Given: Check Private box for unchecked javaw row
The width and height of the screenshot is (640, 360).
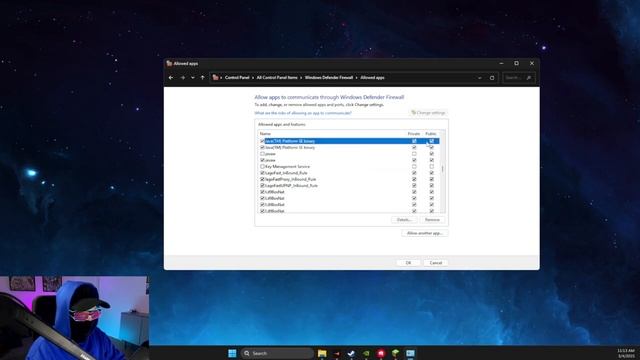Looking at the screenshot, I should pos(414,154).
